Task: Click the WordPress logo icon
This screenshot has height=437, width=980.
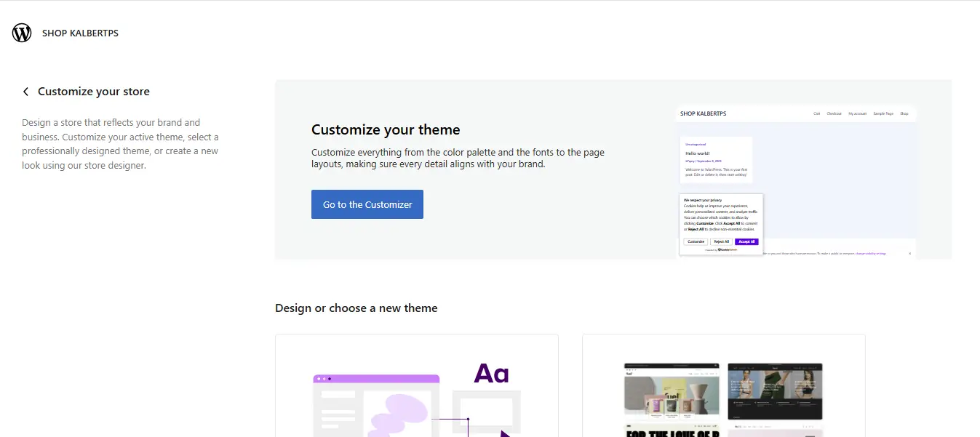Action: coord(22,33)
